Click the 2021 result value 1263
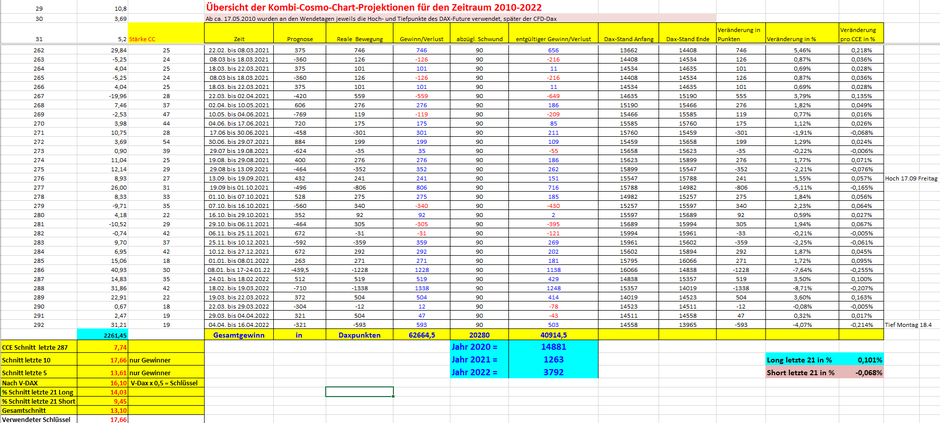 554,359
